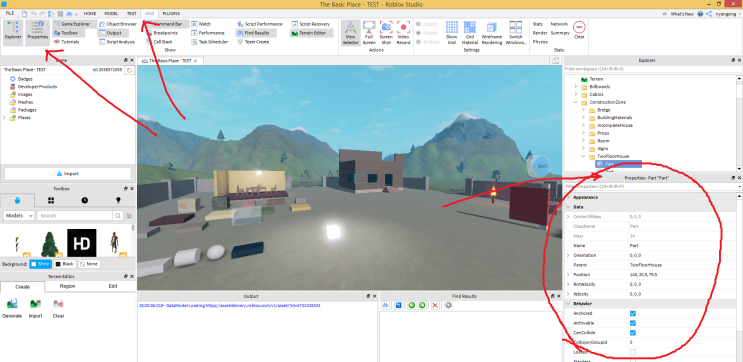Select 2 Studs grid option
The height and width of the screenshot is (362, 743).
[x=427, y=24]
